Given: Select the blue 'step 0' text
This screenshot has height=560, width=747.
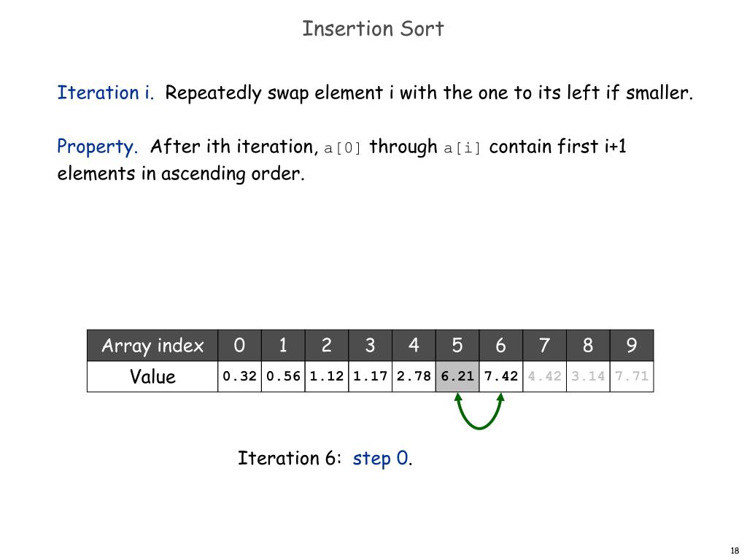Looking at the screenshot, I should pyautogui.click(x=380, y=459).
